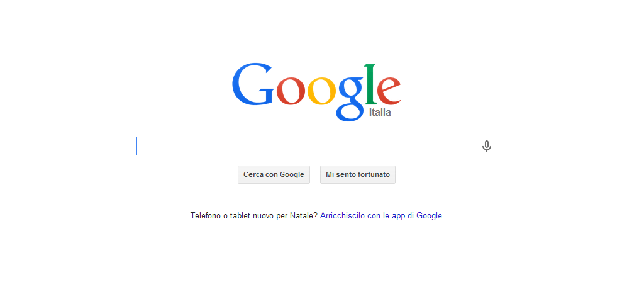Focus the main search text box
This screenshot has height=282, width=644.
(316, 146)
